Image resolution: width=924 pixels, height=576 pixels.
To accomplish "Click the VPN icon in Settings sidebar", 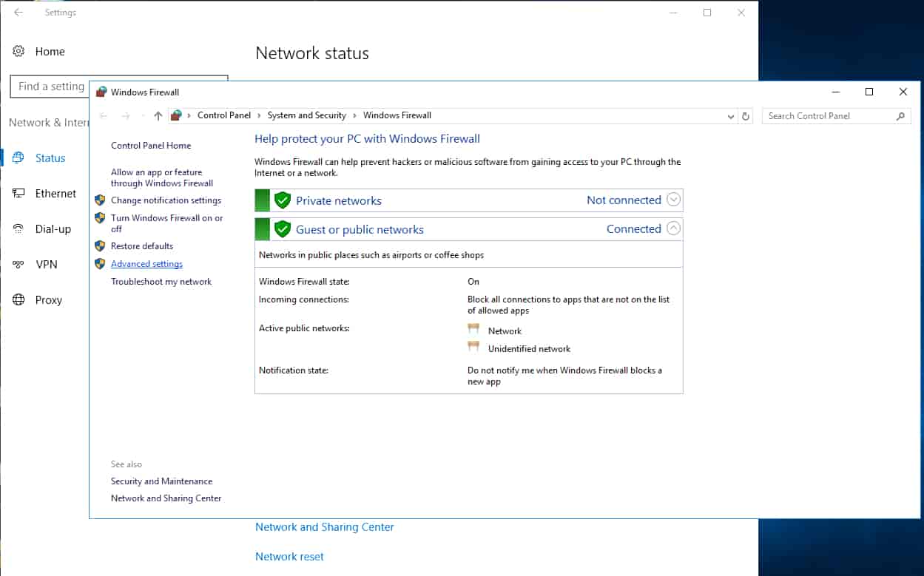I will [19, 264].
